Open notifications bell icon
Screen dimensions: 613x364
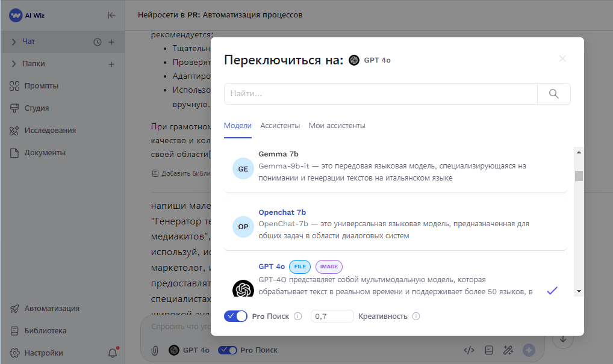pos(112,353)
